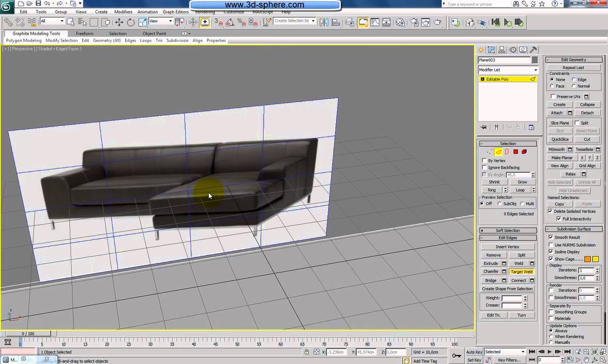Click Bind to Space Warp icon

(x=32, y=22)
